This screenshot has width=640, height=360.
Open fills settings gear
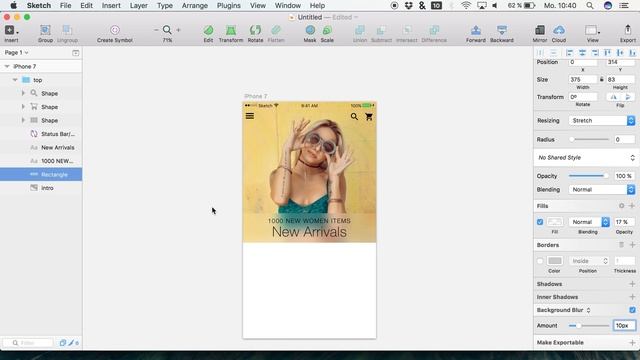coord(621,206)
